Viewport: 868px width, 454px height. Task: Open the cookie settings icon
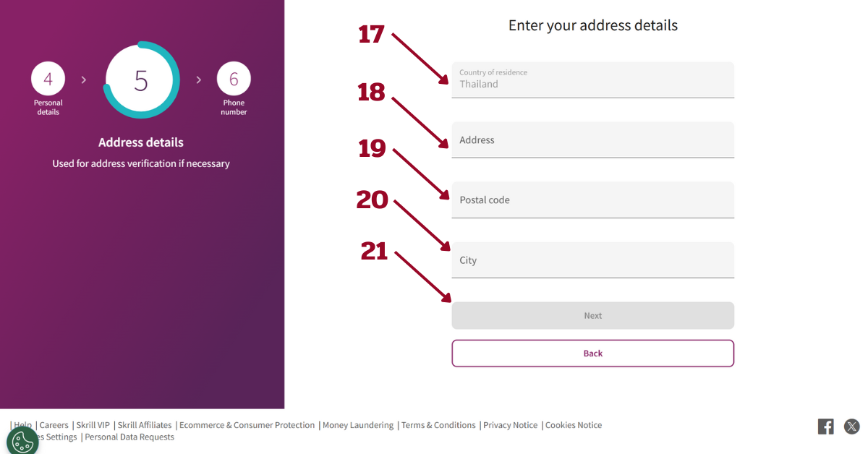pos(22,440)
